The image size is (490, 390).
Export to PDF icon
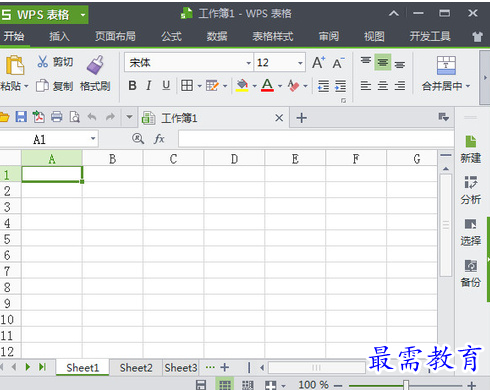click(x=39, y=117)
